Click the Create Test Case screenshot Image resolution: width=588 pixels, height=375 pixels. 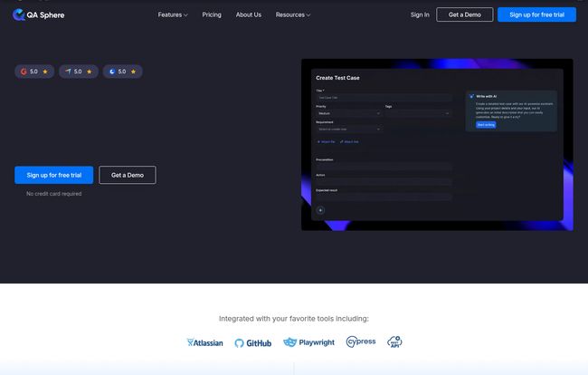[x=437, y=145]
